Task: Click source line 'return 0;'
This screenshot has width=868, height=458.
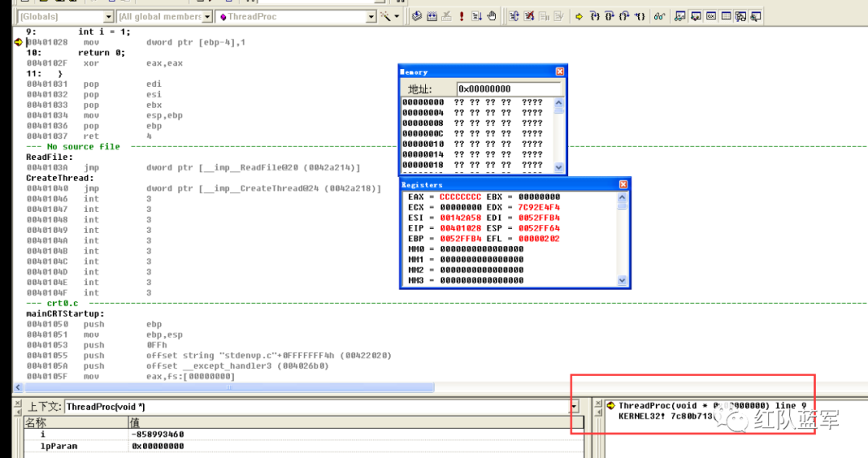Action: [x=101, y=52]
